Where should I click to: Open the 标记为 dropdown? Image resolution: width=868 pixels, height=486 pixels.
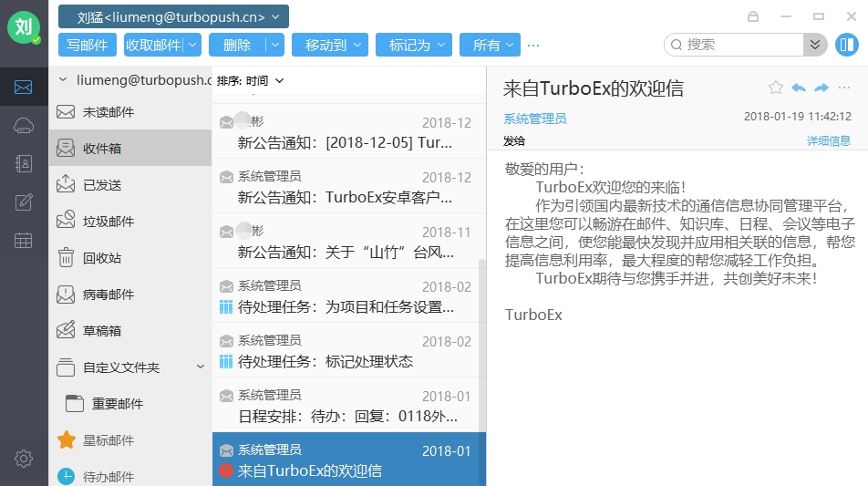[x=414, y=45]
